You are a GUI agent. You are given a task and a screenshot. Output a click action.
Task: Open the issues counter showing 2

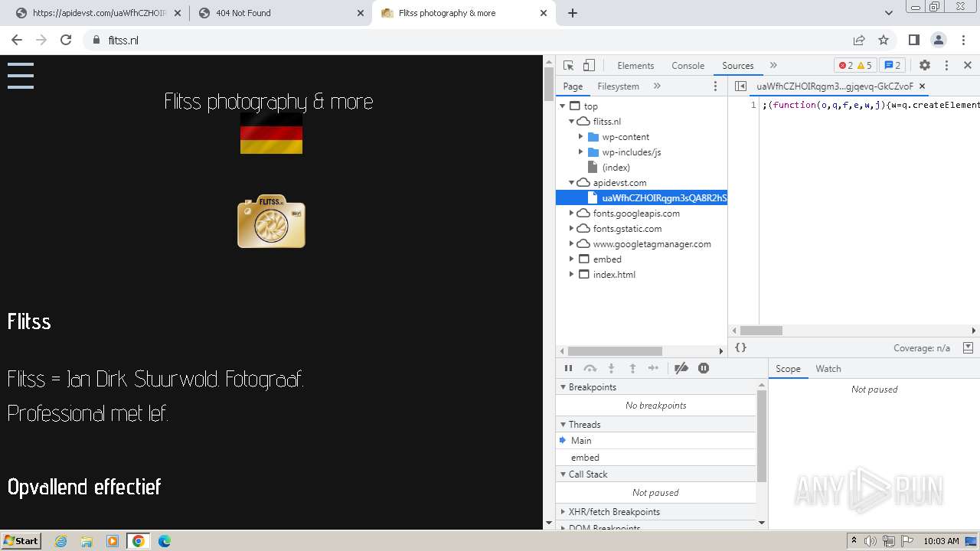click(893, 66)
